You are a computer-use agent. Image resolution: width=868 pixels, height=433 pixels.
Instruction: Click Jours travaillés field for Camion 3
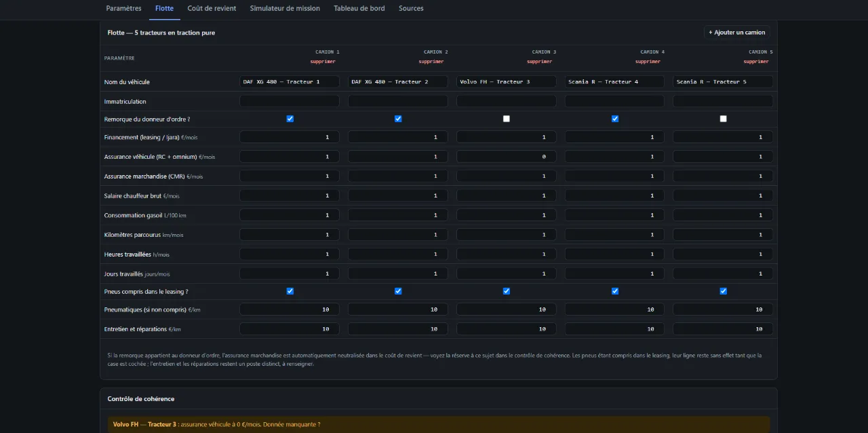tap(507, 274)
